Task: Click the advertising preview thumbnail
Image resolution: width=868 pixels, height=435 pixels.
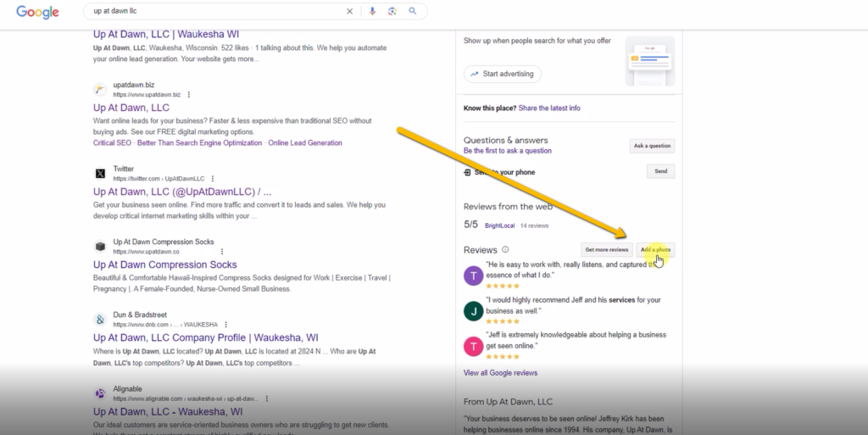Action: (x=650, y=61)
